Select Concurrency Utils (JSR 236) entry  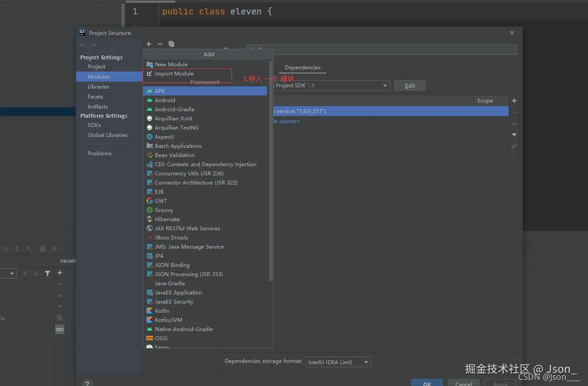[205, 173]
